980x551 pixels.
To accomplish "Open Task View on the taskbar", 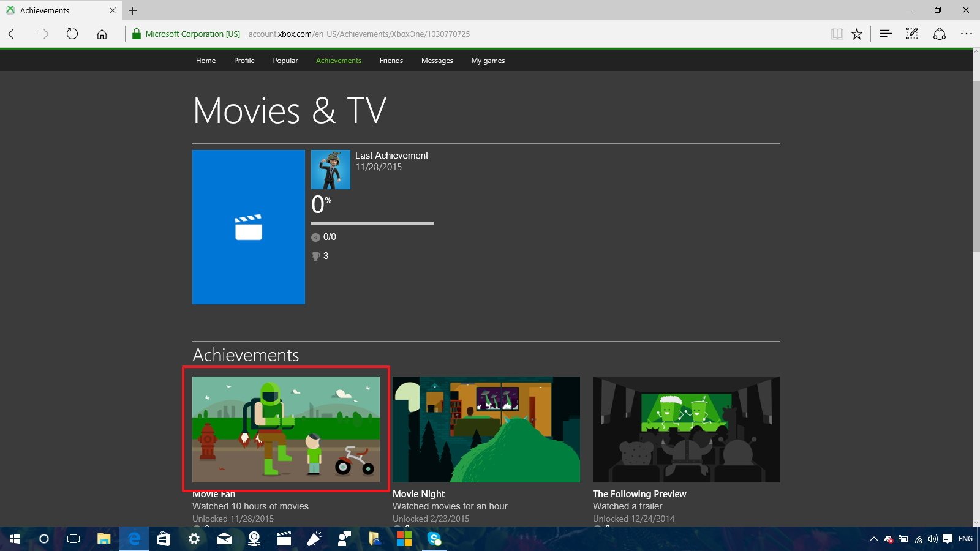I will (73, 539).
